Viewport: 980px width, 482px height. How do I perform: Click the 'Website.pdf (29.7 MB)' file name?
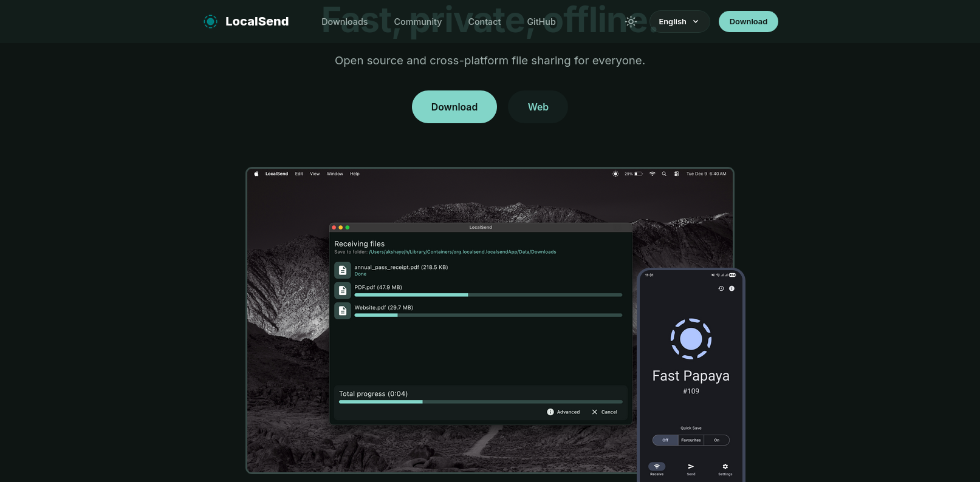383,308
